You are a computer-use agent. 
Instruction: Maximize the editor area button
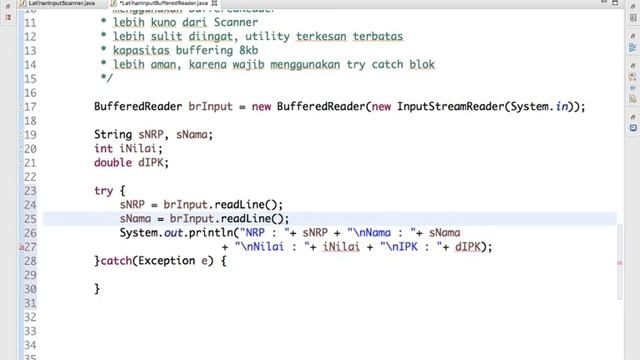[x=616, y=2]
